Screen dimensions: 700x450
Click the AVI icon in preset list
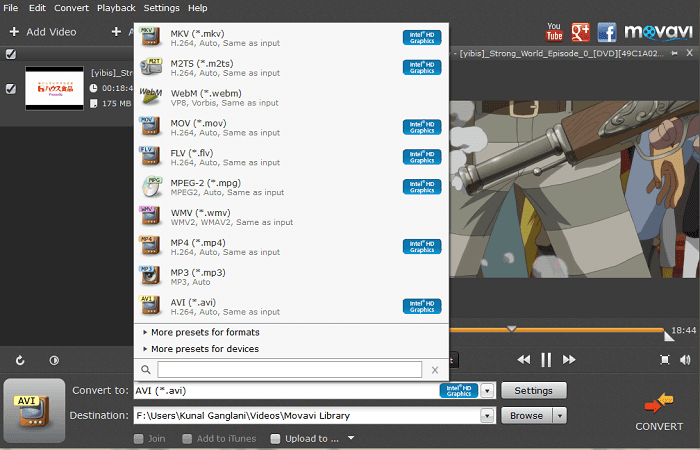click(x=150, y=306)
